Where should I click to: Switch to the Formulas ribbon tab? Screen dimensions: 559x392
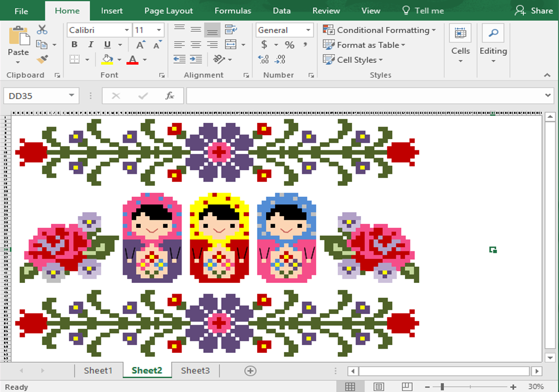233,10
